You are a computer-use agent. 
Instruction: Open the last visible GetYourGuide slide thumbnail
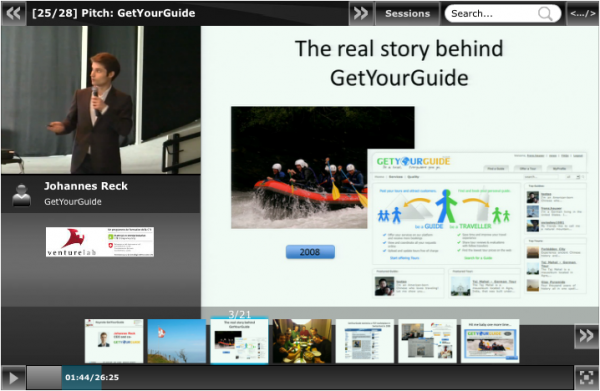tap(490, 341)
